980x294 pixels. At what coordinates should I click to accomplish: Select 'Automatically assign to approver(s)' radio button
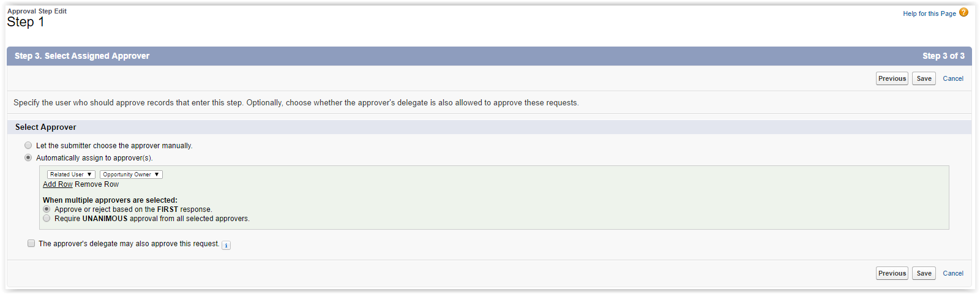pos(28,158)
